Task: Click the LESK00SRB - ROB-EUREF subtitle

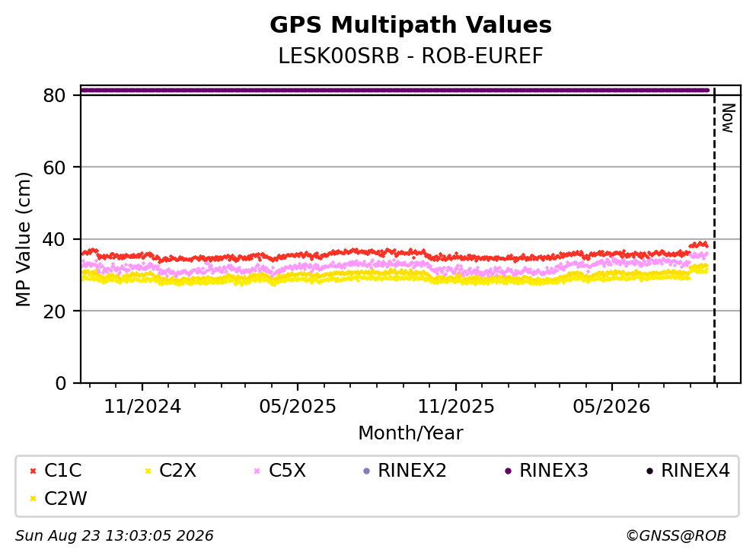Action: [x=411, y=56]
